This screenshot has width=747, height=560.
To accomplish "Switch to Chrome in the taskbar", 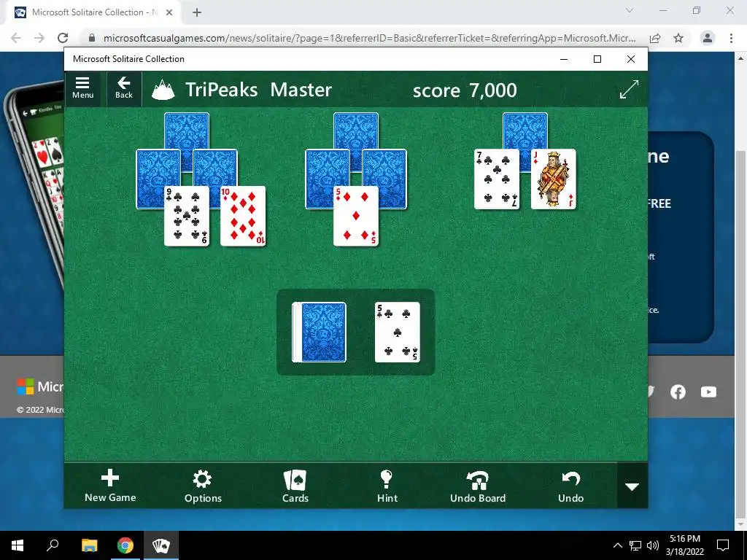I will coord(125,545).
